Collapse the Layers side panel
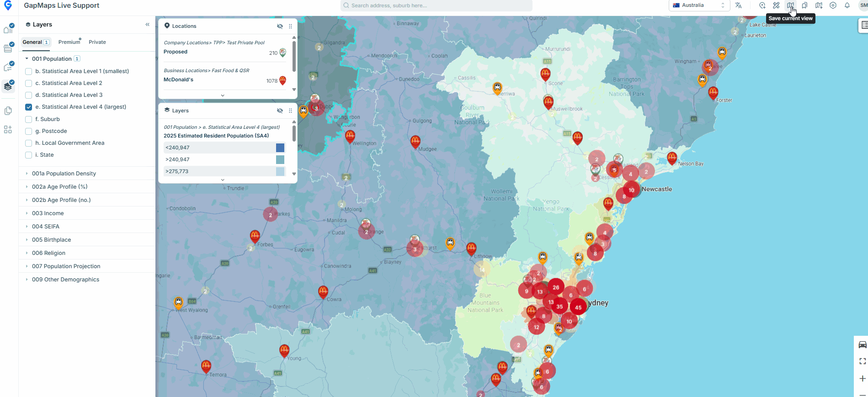The height and width of the screenshot is (397, 868). pyautogui.click(x=147, y=25)
